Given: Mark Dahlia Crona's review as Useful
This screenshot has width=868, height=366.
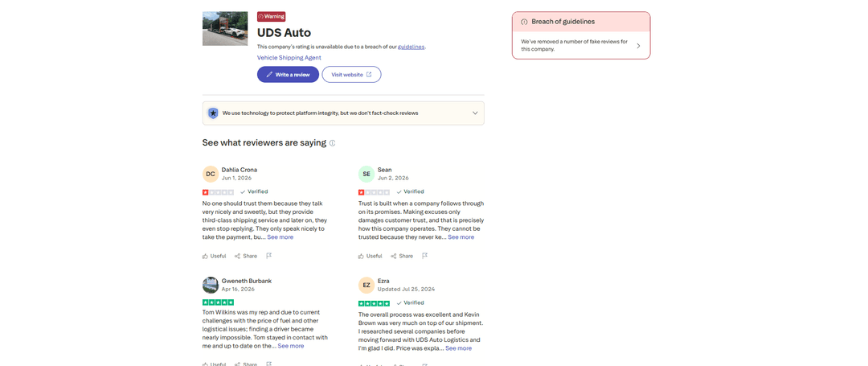Looking at the screenshot, I should pyautogui.click(x=215, y=256).
